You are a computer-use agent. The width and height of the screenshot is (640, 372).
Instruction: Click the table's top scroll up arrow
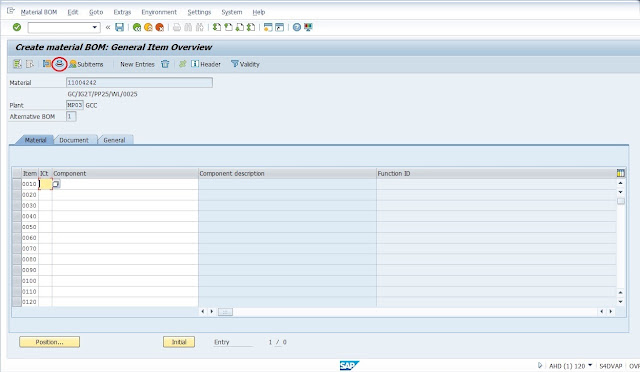click(x=620, y=183)
